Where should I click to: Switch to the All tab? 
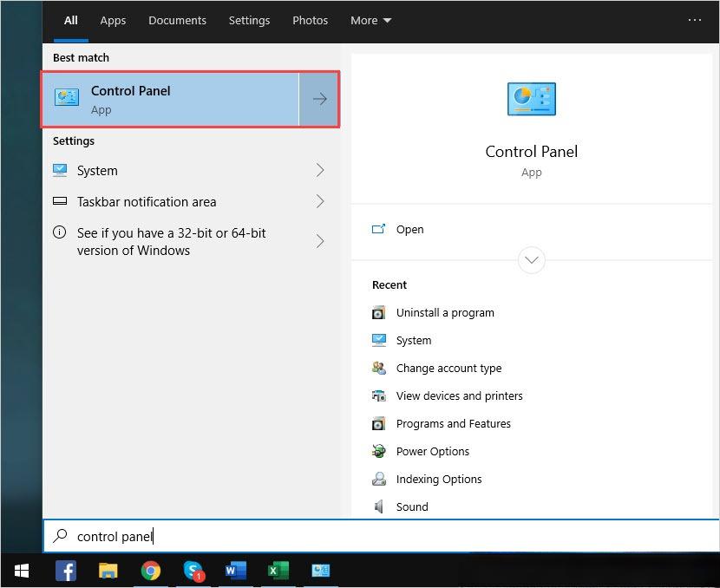tap(71, 21)
